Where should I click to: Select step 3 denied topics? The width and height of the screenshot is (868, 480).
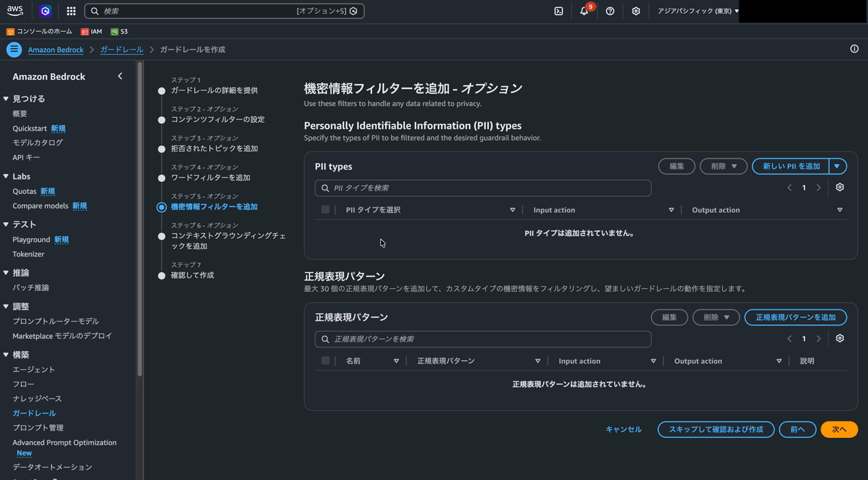(x=214, y=148)
